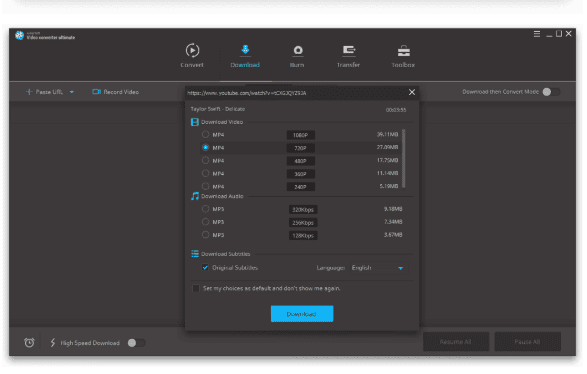Open the Burn tab
Image resolution: width=587 pixels, height=374 pixels.
tap(297, 56)
